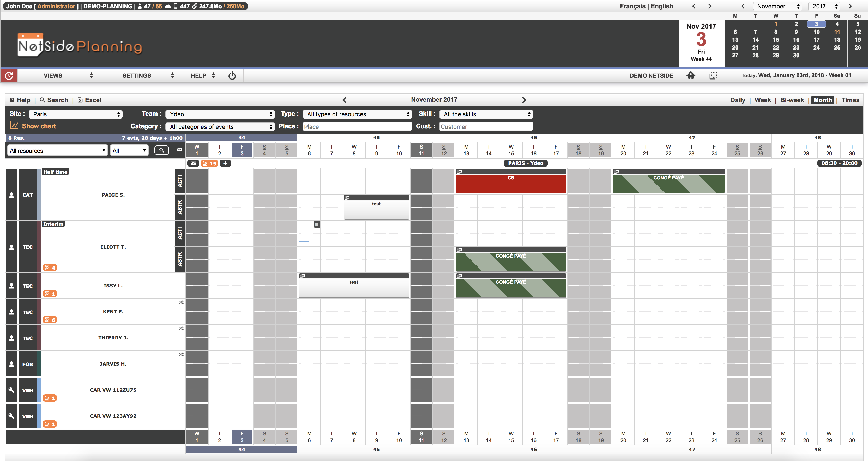Click the red CS event block
The image size is (868, 461).
coord(510,183)
